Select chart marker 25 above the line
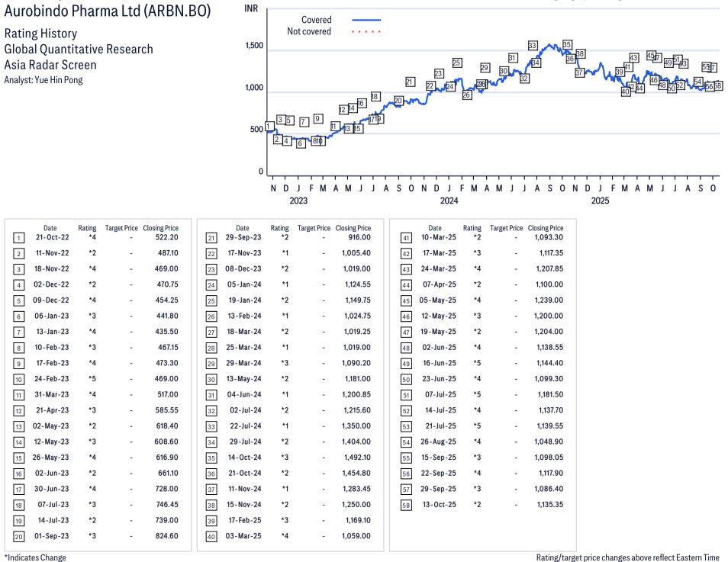 tap(457, 63)
